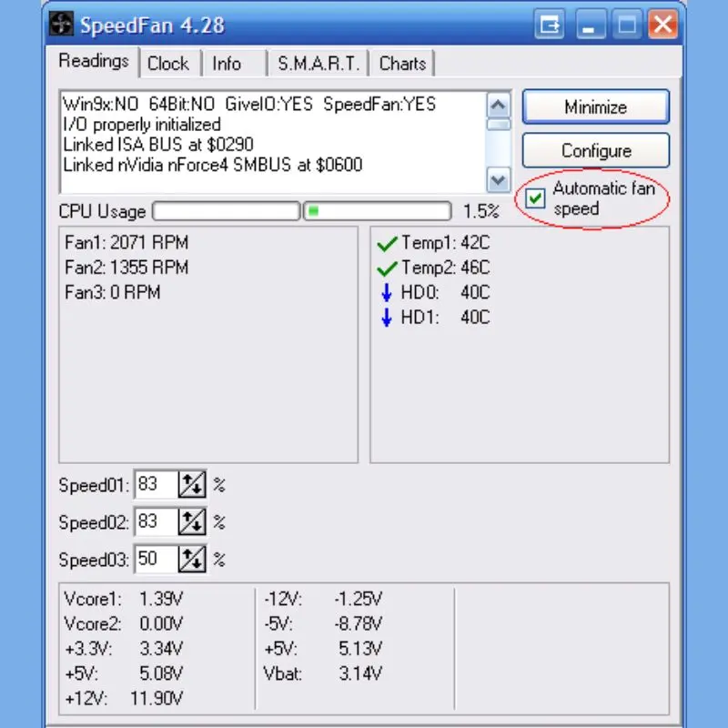Click the CPU Usage bar with green indicator
728x728 pixels.
[x=377, y=212]
